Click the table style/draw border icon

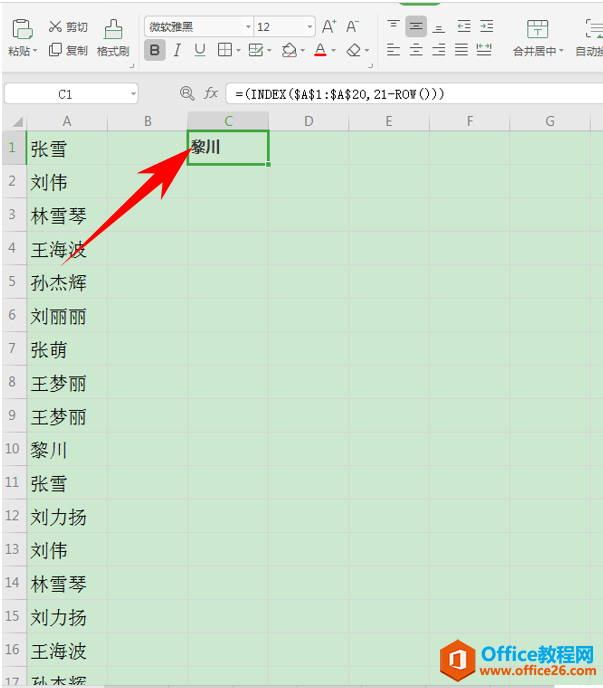[x=255, y=50]
